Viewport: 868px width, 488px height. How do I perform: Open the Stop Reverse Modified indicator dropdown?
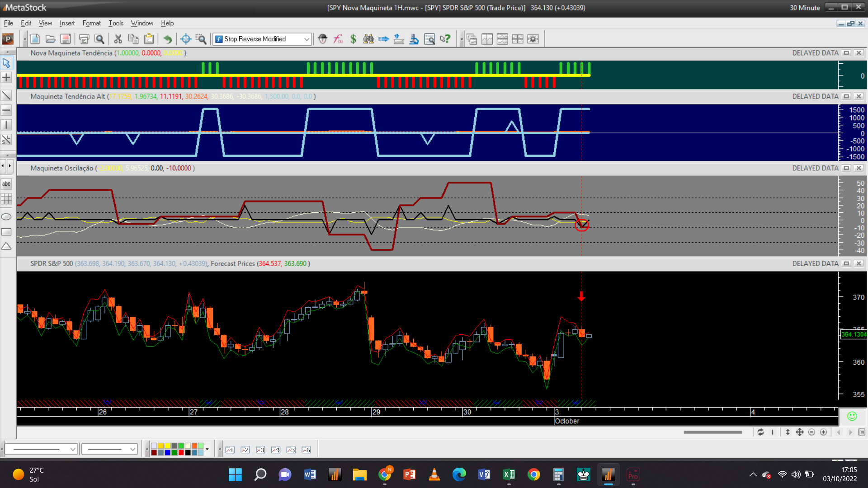[x=307, y=39]
